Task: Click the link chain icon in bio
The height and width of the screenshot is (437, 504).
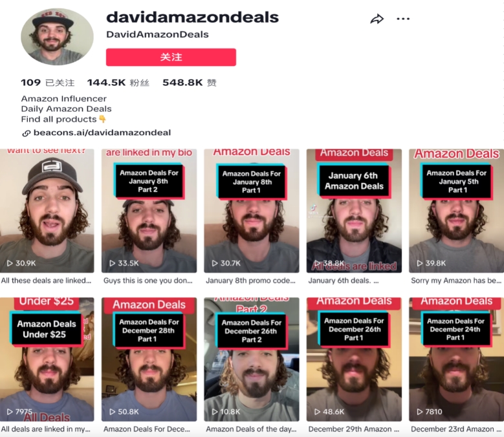Action: click(x=26, y=133)
